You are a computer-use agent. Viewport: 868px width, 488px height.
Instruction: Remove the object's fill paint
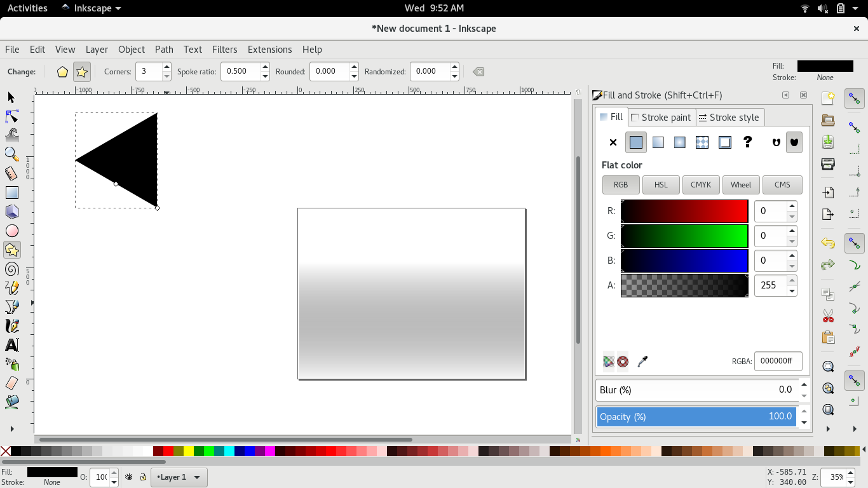613,142
